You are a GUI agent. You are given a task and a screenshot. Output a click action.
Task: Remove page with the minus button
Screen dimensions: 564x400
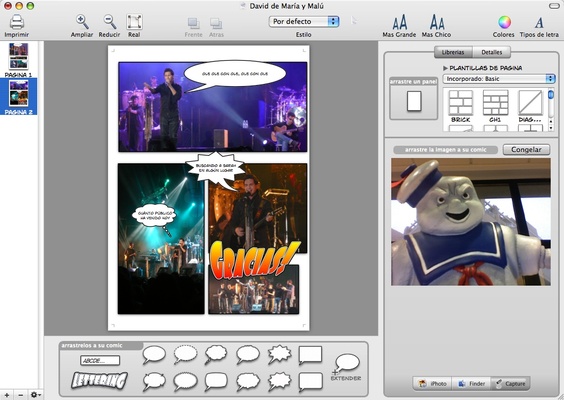(21, 395)
